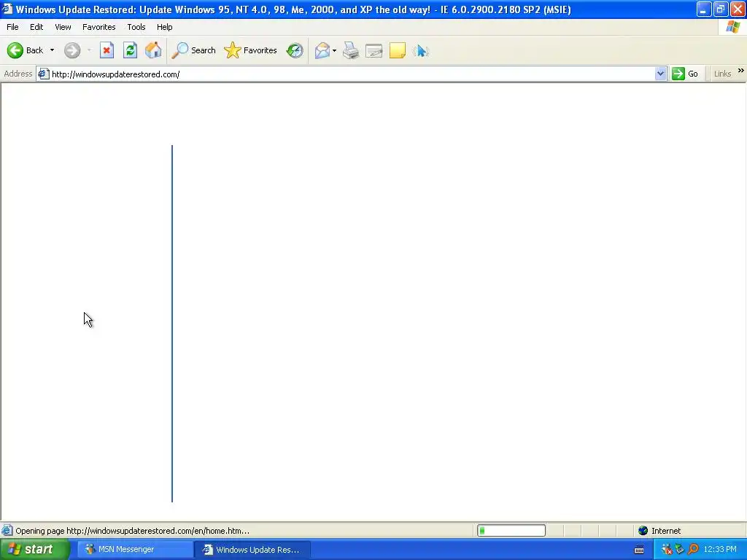Close the Internet Explorer window
Viewport: 747px width, 560px height.
point(738,9)
